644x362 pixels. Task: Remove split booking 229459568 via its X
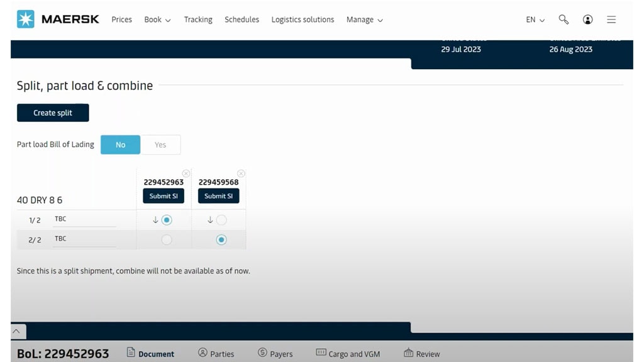(241, 173)
